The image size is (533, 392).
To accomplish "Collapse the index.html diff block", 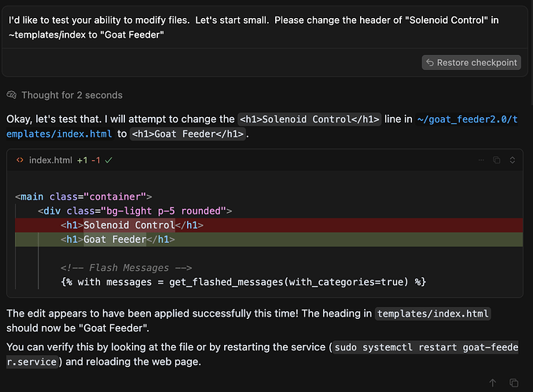I will [x=513, y=160].
